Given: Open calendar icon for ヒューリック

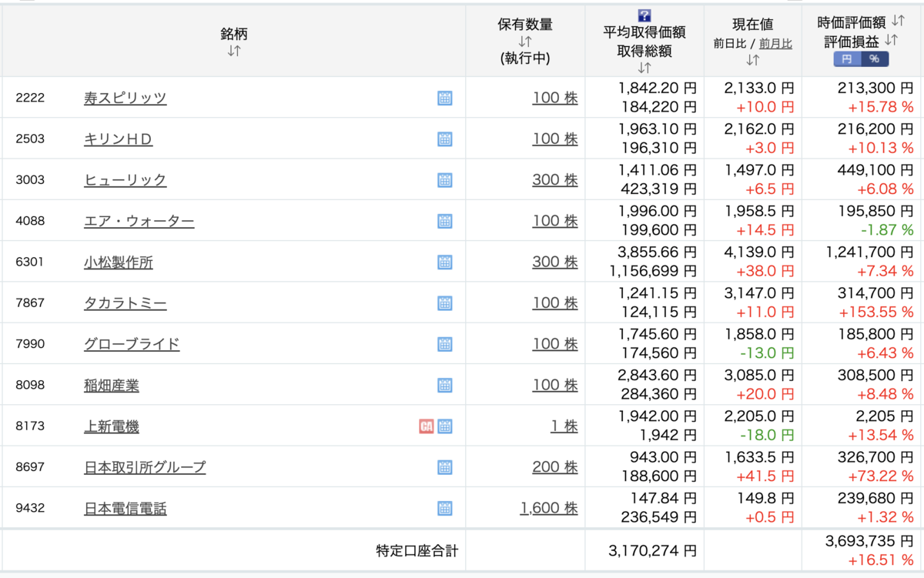Looking at the screenshot, I should [444, 180].
